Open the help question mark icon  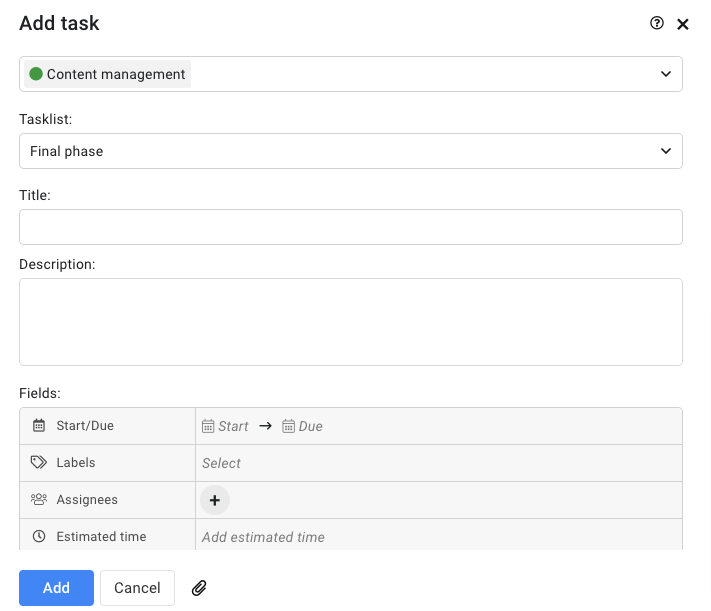click(657, 23)
